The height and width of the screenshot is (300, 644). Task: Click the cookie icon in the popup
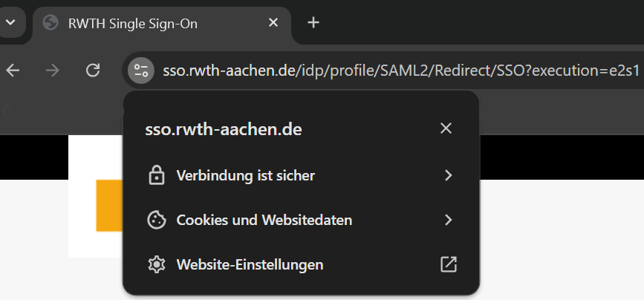coord(156,220)
